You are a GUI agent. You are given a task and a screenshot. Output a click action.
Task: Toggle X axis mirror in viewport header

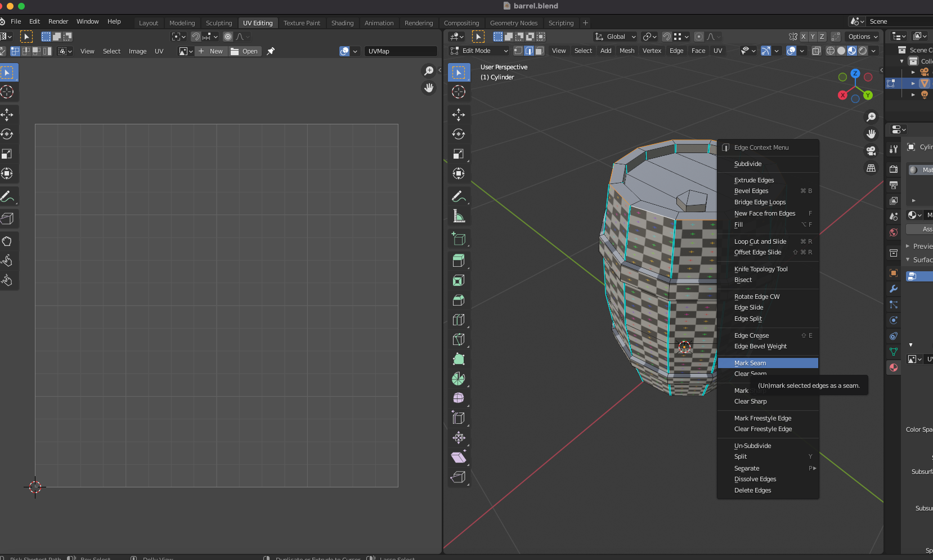pyautogui.click(x=804, y=37)
